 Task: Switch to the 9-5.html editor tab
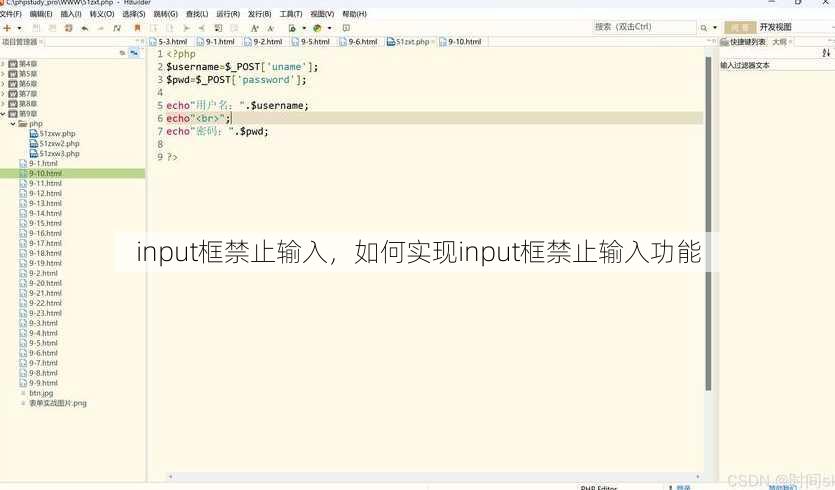point(310,42)
